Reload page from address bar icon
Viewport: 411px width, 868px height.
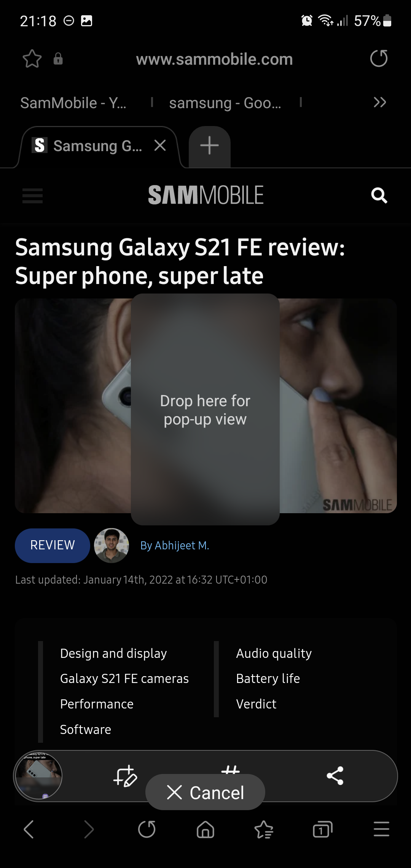[379, 59]
